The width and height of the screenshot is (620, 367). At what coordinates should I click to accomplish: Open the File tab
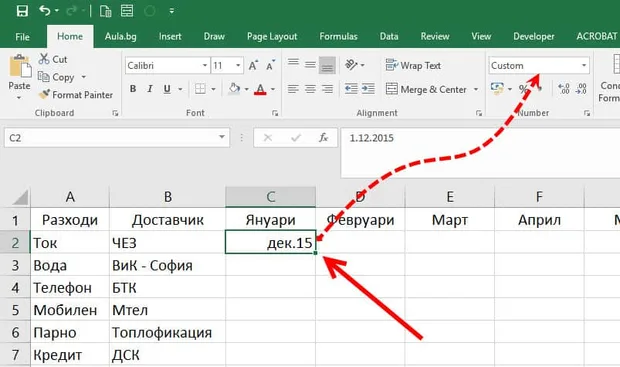[22, 37]
